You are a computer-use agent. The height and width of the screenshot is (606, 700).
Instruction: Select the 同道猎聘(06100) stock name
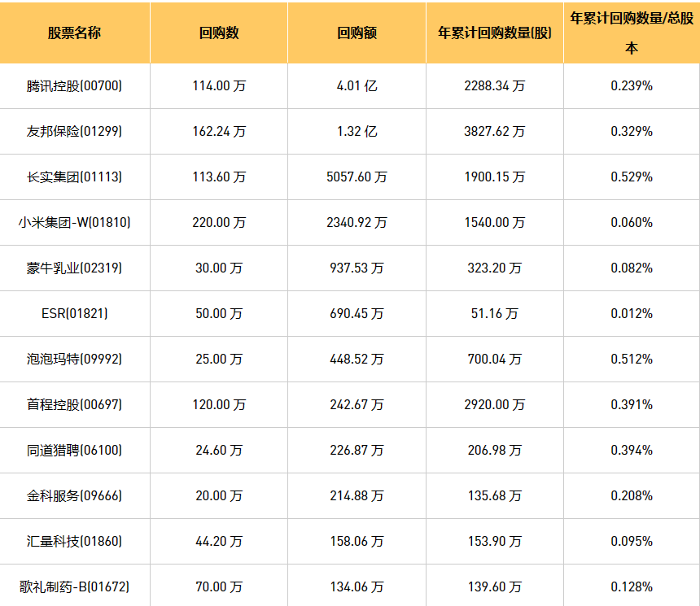click(x=74, y=450)
